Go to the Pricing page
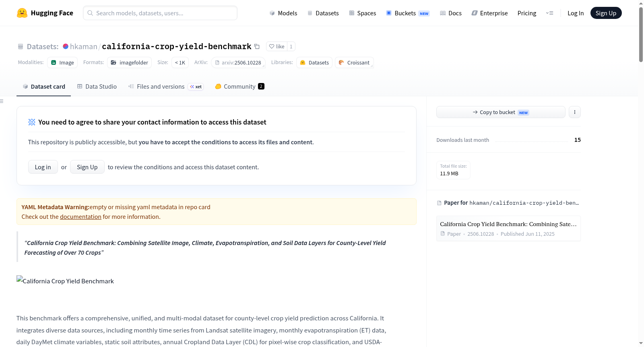 coord(527,13)
